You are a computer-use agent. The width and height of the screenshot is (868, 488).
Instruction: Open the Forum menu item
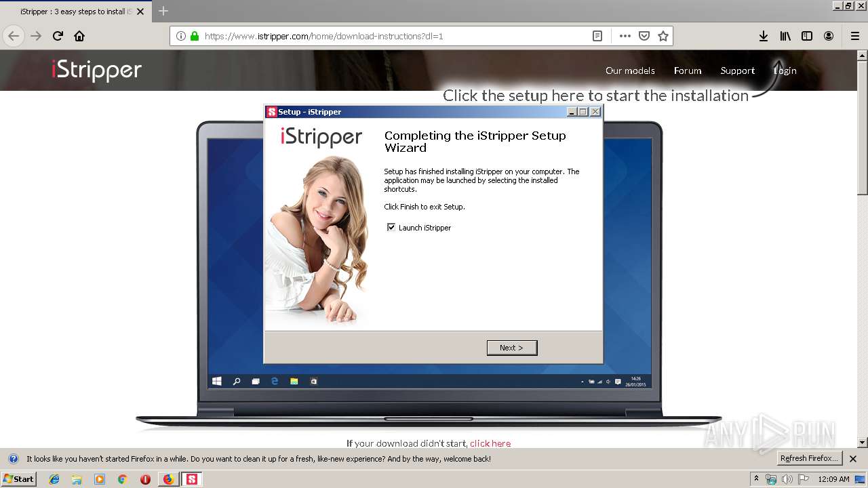688,70
